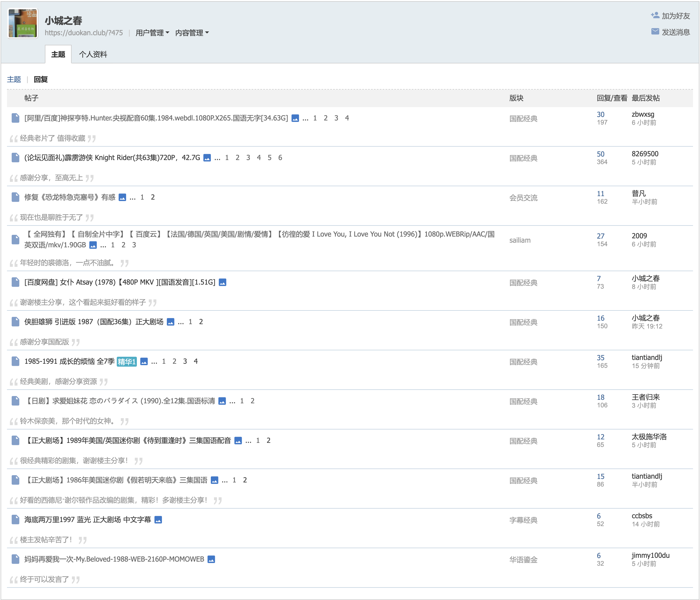Click the 精华1 badge on 成长的烦恼
The width and height of the screenshot is (700, 600).
[127, 362]
